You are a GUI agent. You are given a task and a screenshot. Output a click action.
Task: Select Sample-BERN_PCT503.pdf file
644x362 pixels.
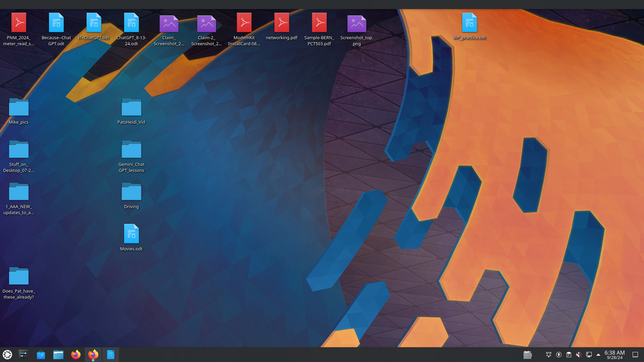pyautogui.click(x=319, y=29)
